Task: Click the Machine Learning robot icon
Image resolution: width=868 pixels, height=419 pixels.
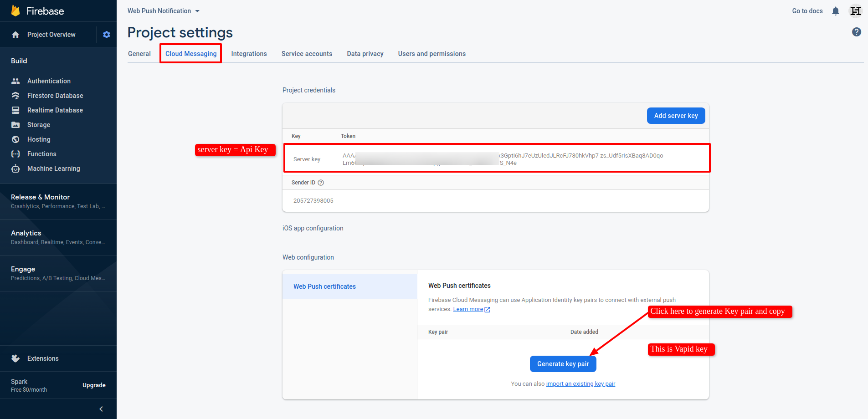Action: [x=15, y=169]
